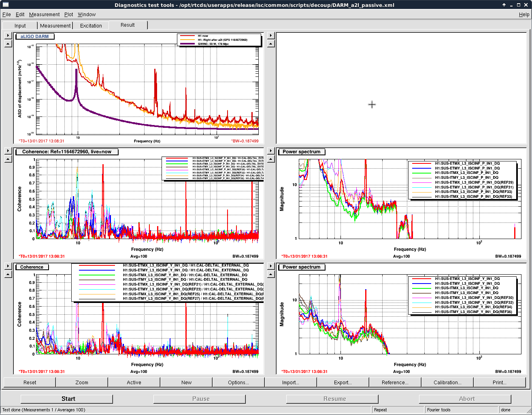This screenshot has height=415, width=532.
Task: Open the Window menu
Action: pos(87,14)
